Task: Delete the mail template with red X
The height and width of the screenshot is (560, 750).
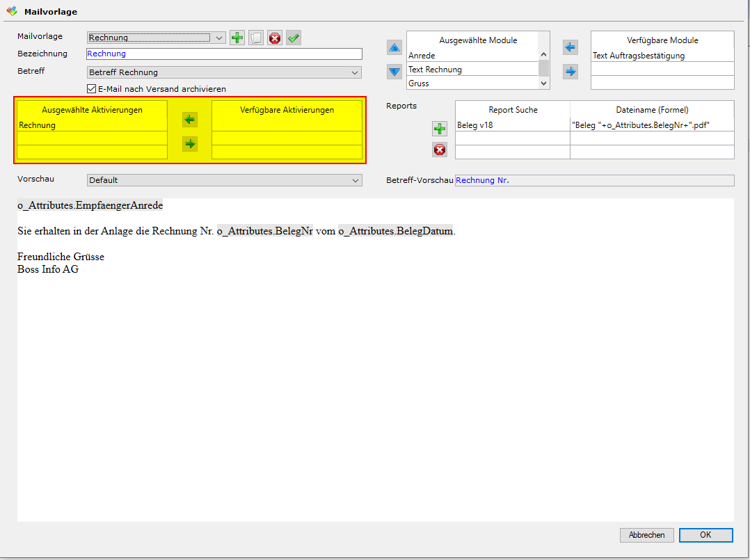Action: pyautogui.click(x=275, y=38)
